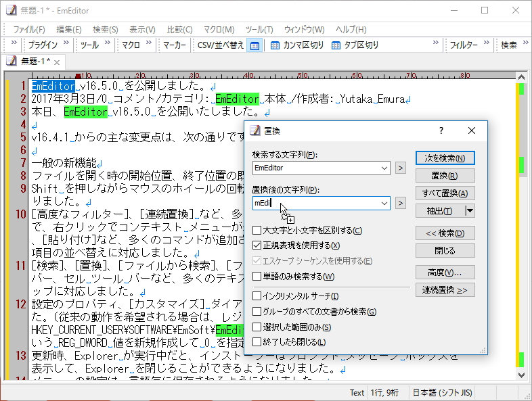Click 1行, 9桁 position in status bar
The width and height of the screenshot is (532, 401).
(x=384, y=392)
